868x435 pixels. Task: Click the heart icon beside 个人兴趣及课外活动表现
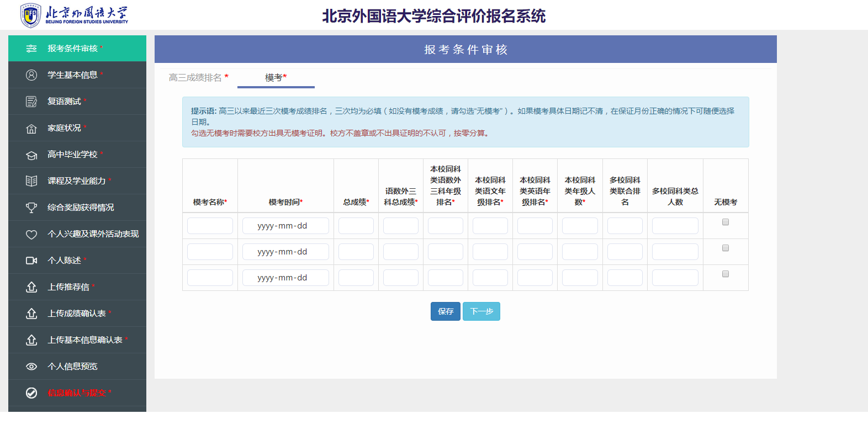click(31, 235)
